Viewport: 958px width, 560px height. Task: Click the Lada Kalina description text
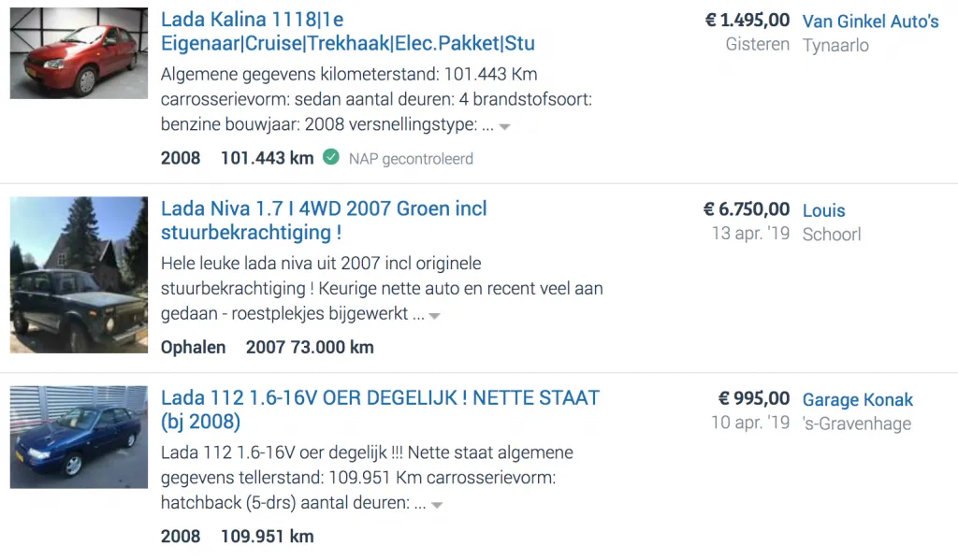coord(376,99)
